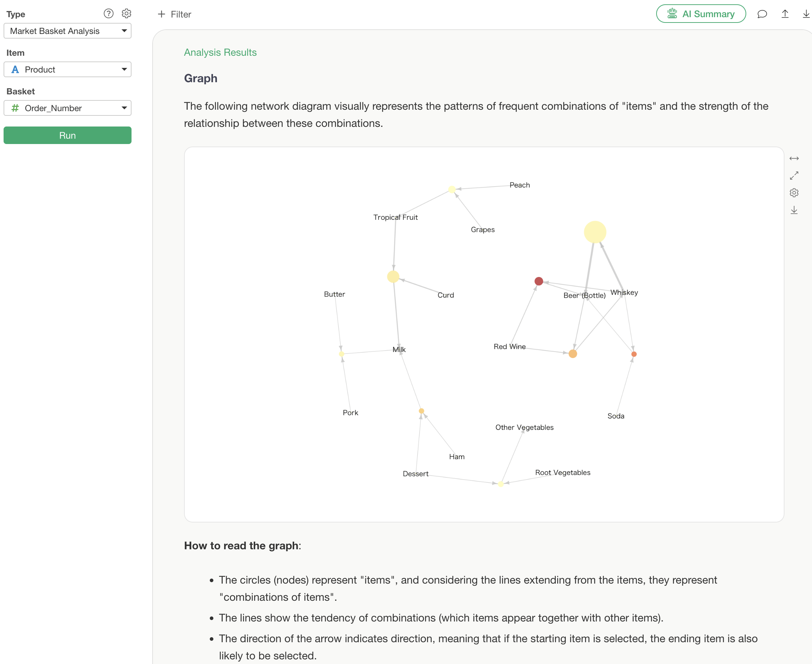Click the plus Filter button

coord(174,14)
